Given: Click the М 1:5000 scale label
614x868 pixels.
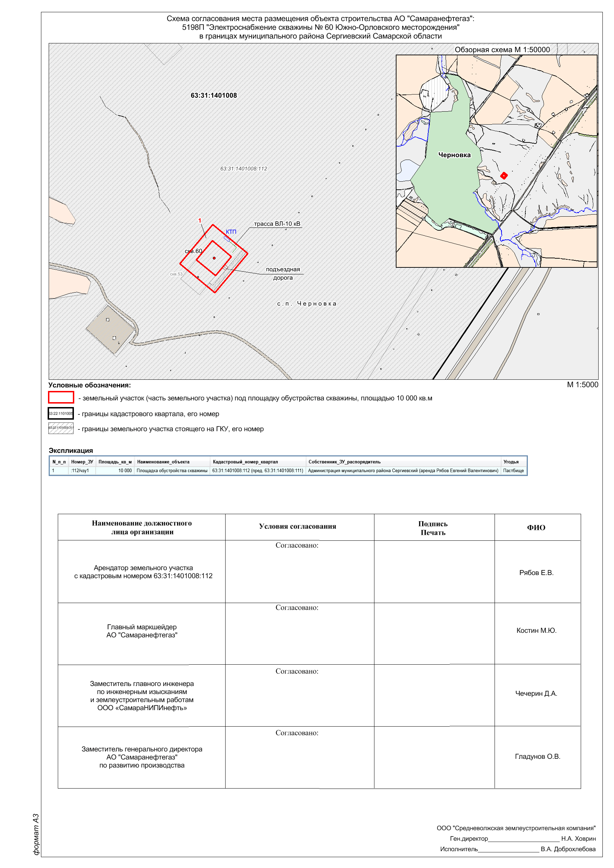Looking at the screenshot, I should (582, 385).
